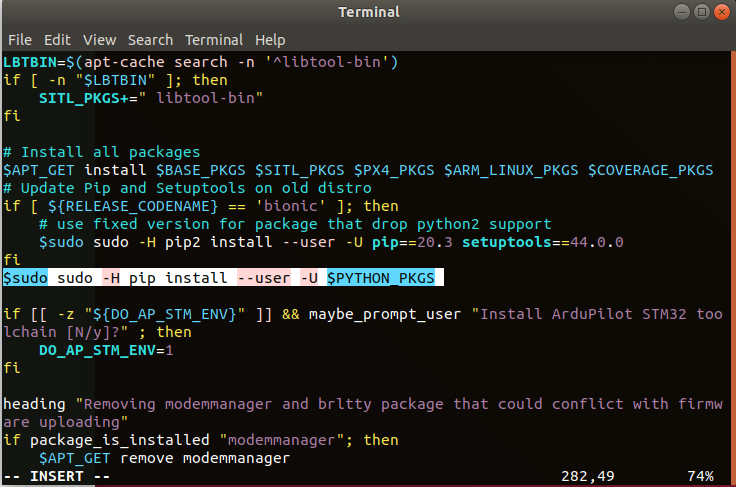Screen dimensions: 736x487
Task: Click the Terminal window title bar
Action: (367, 12)
